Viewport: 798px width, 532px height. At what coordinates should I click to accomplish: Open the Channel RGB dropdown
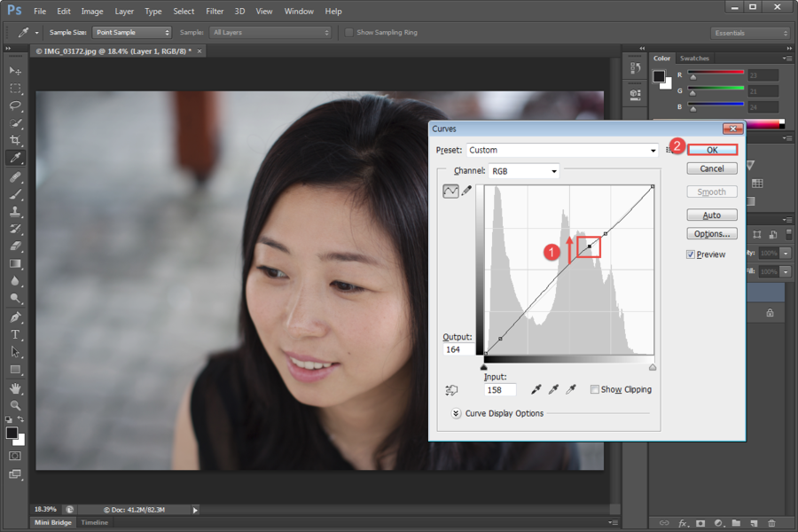[524, 171]
